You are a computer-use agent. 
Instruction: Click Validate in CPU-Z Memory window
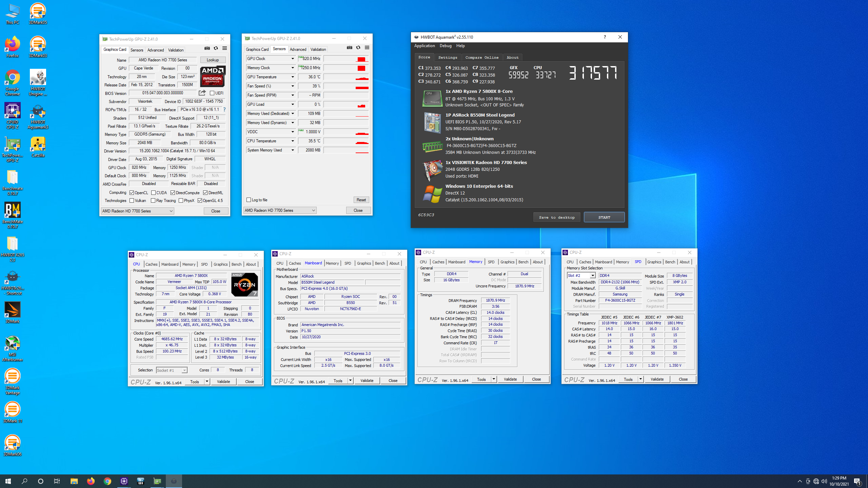pyautogui.click(x=510, y=379)
